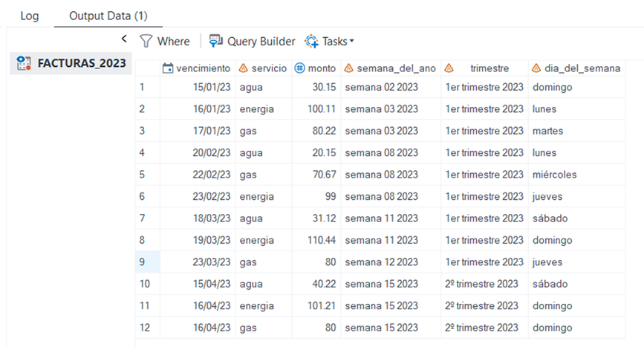Click the cell 23/03/23
This screenshot has height=347, width=644.
point(198,262)
